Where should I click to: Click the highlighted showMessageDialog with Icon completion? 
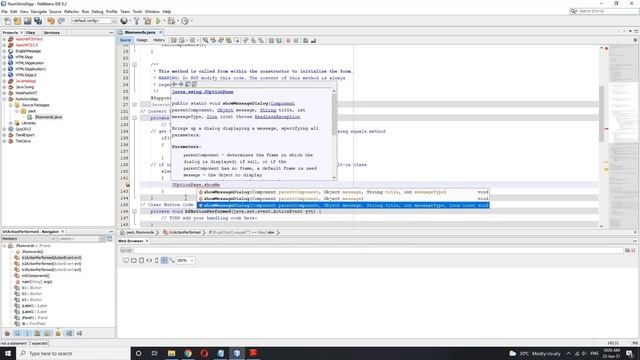(x=343, y=205)
